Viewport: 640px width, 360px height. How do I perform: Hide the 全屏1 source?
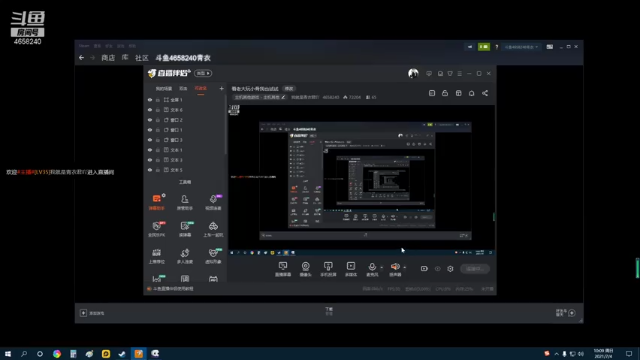click(150, 100)
